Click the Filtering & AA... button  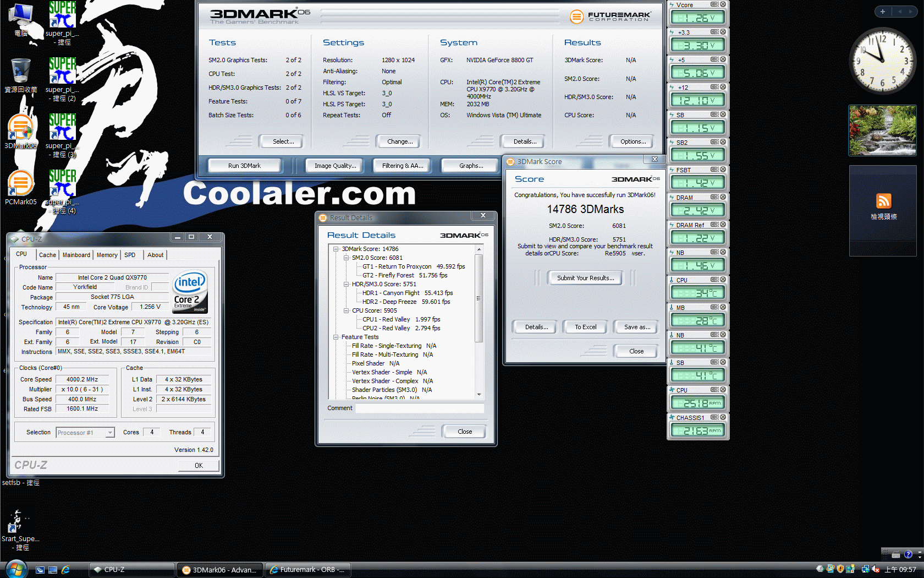click(x=403, y=166)
